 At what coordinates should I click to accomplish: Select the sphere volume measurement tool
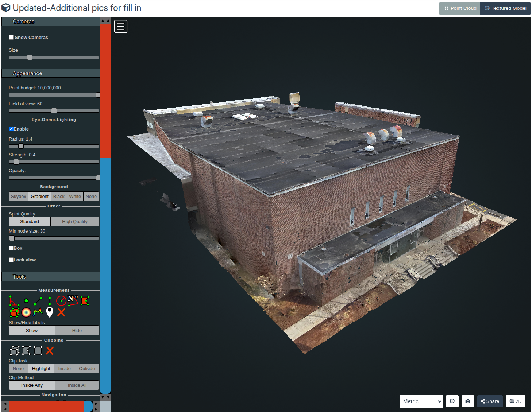pos(26,312)
